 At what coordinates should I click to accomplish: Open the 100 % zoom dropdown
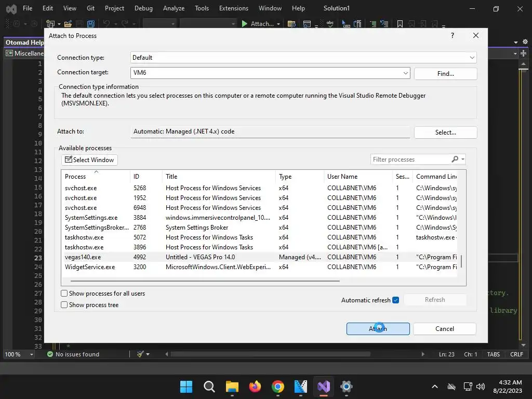coord(32,354)
